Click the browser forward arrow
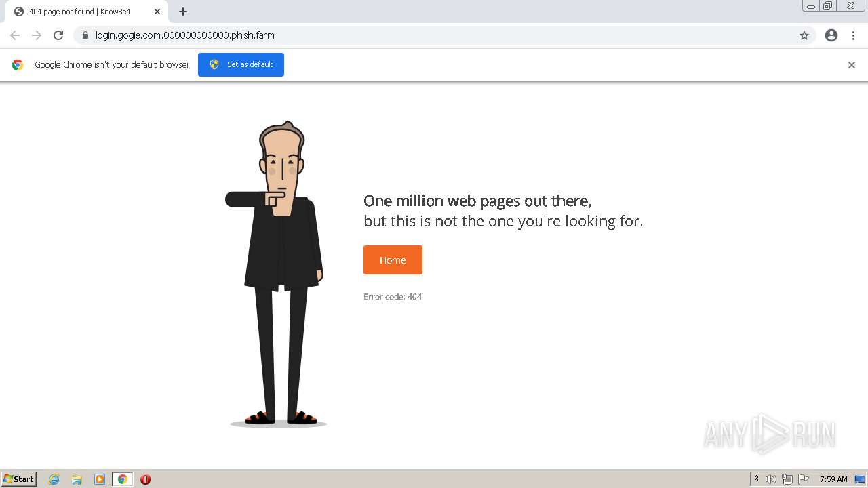This screenshot has width=868, height=488. pos(37,35)
